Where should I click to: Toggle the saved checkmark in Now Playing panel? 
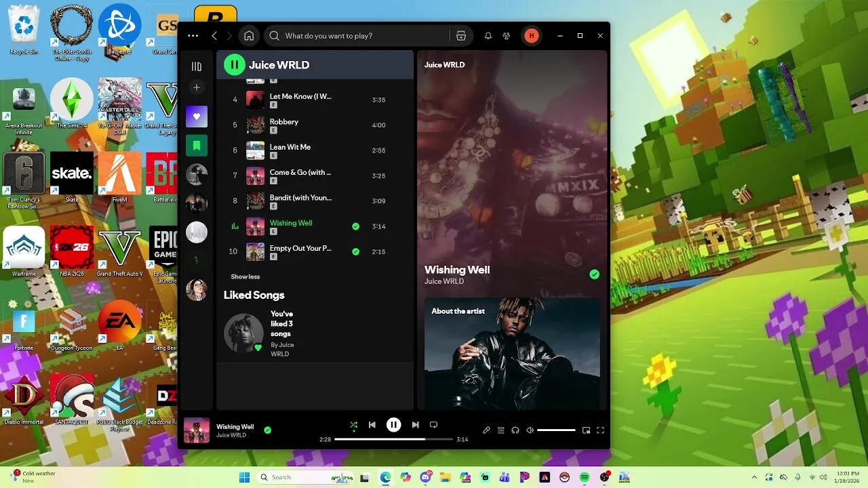(595, 274)
